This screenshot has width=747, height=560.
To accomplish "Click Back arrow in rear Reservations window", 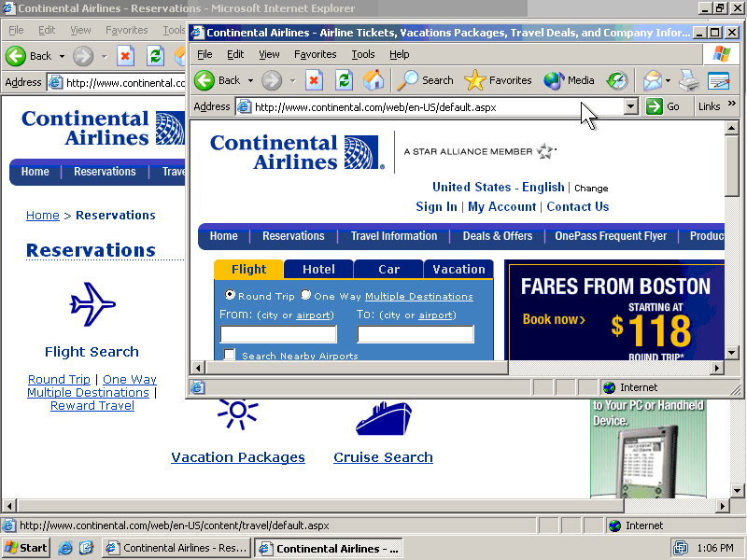I will [16, 56].
